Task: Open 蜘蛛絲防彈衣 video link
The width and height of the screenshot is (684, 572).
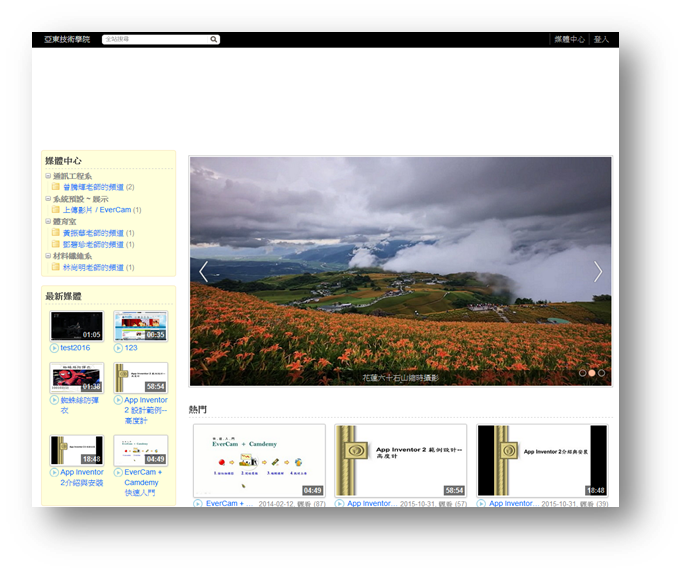Action: click(x=79, y=405)
